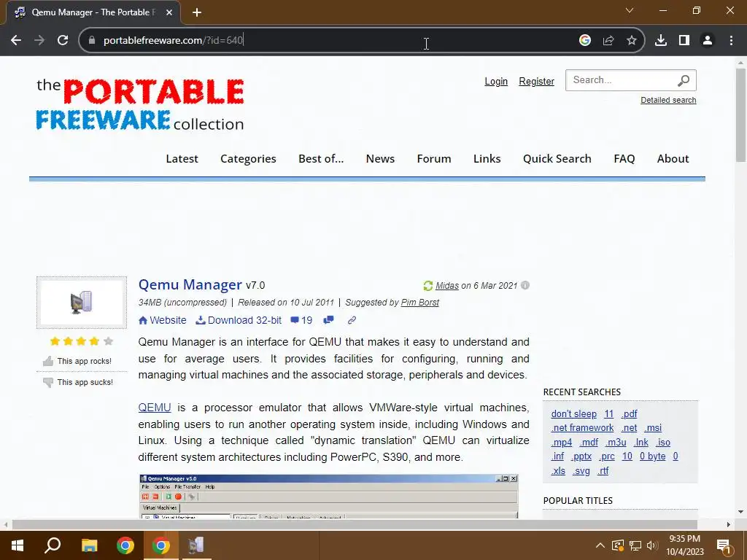The height and width of the screenshot is (560, 747).
Task: Open Google search side icon in address bar
Action: (x=584, y=41)
